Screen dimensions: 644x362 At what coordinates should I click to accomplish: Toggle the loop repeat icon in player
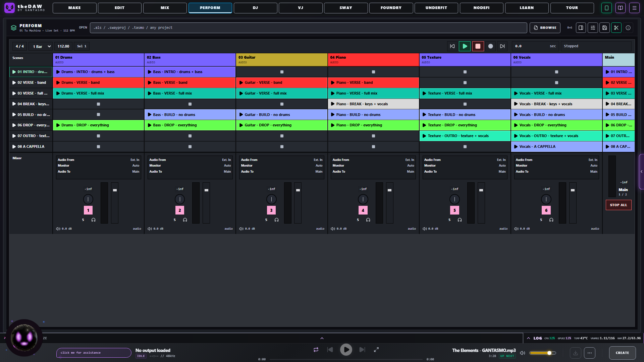(316, 350)
